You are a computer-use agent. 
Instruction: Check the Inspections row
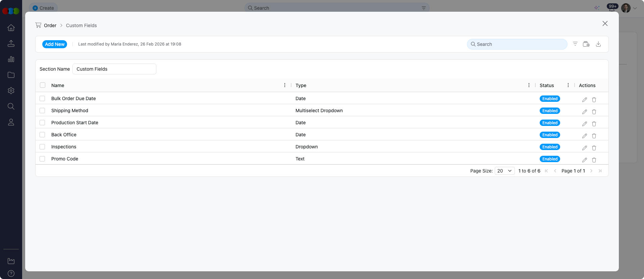coord(42,147)
